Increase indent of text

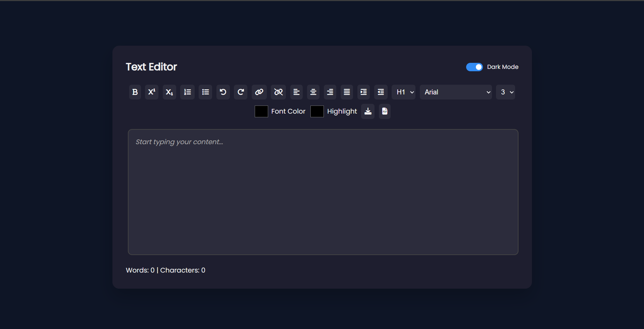click(363, 92)
